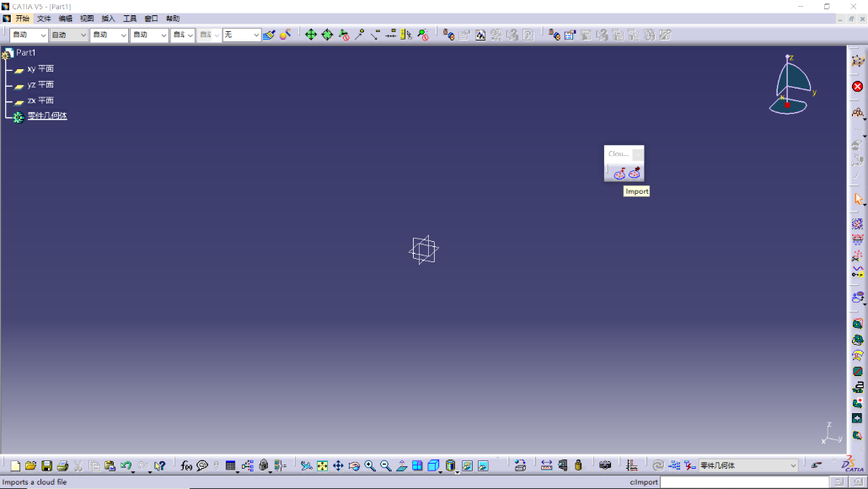Click the Fit All In view icon

(322, 465)
